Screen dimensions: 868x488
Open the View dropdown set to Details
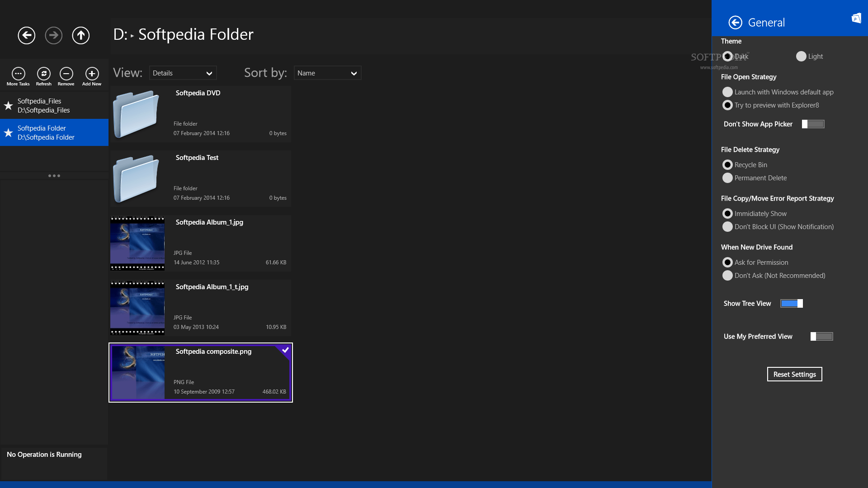pyautogui.click(x=183, y=73)
